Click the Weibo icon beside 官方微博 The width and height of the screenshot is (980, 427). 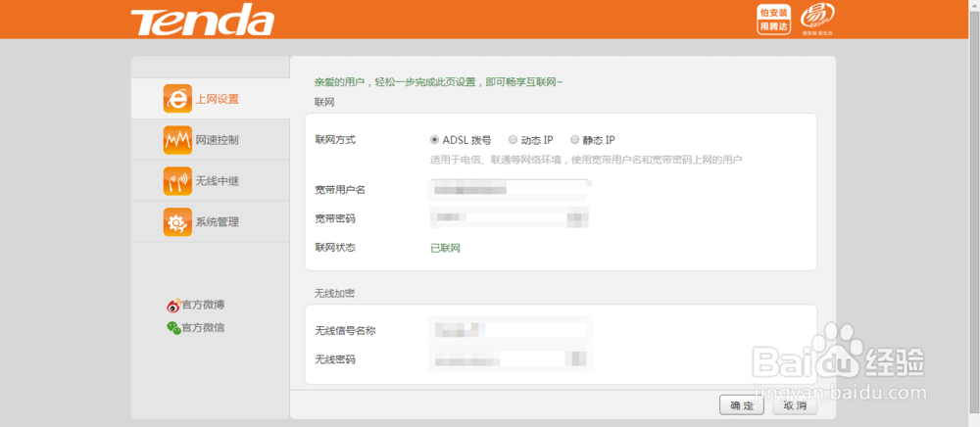173,306
